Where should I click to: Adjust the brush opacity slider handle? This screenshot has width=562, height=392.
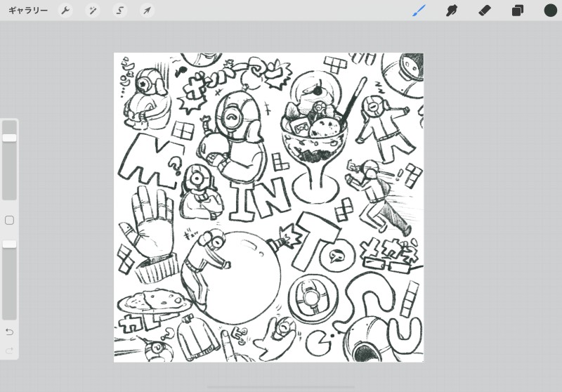pyautogui.click(x=10, y=244)
